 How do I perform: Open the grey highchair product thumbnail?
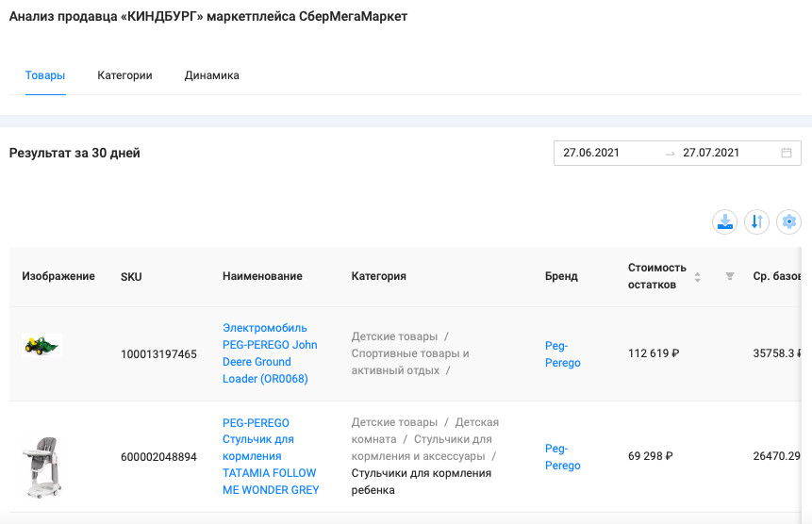pyautogui.click(x=42, y=467)
